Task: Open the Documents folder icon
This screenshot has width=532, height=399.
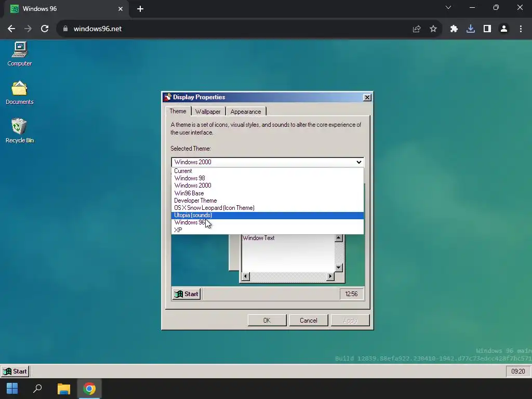Action: pos(19,92)
